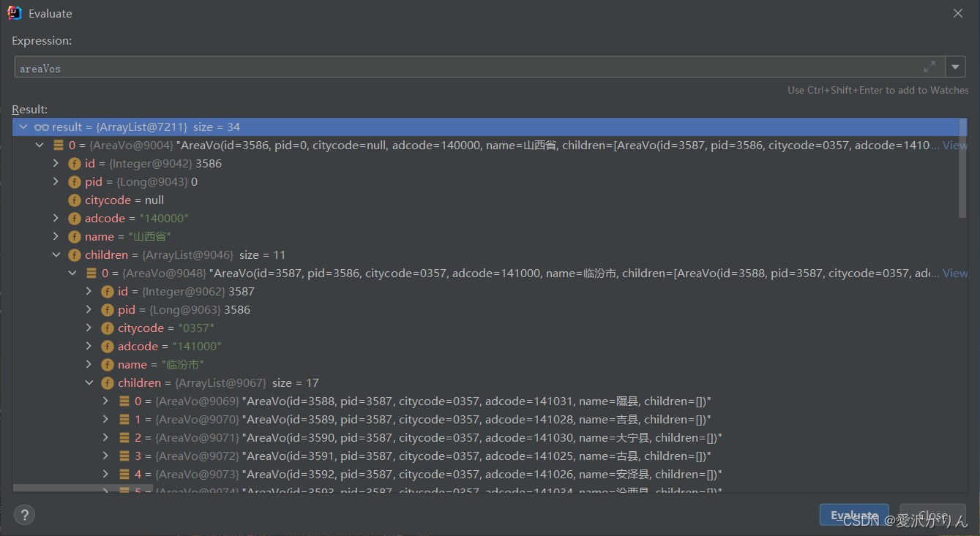
Task: Click the Evaluate button
Action: pyautogui.click(x=854, y=516)
